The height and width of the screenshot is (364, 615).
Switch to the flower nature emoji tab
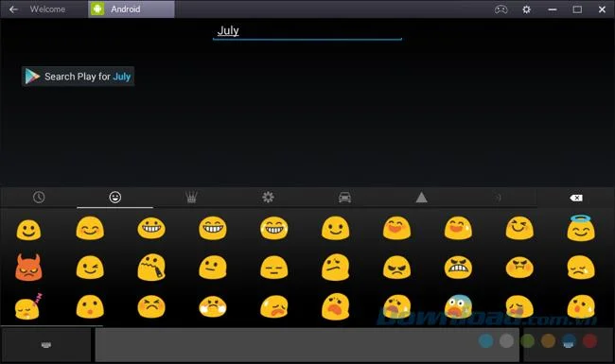point(268,197)
